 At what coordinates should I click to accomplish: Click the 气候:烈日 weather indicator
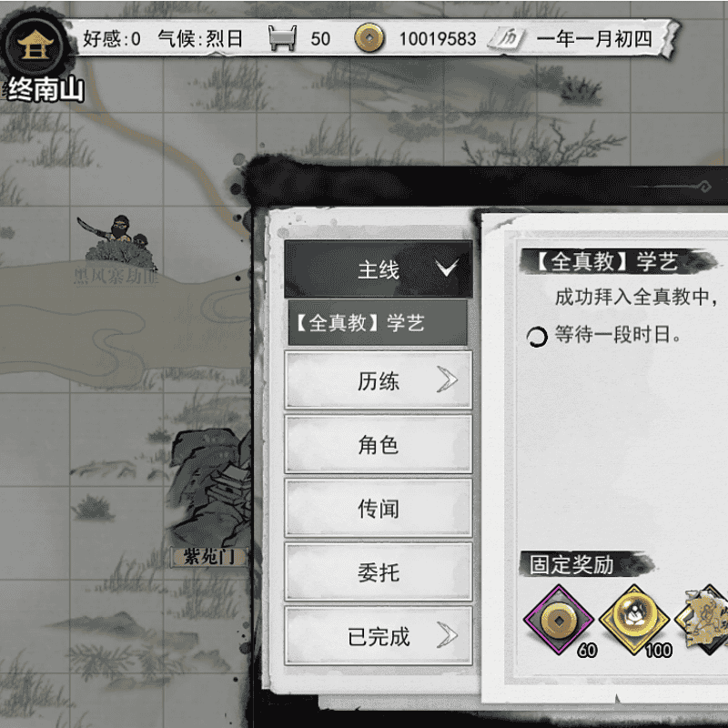[200, 39]
